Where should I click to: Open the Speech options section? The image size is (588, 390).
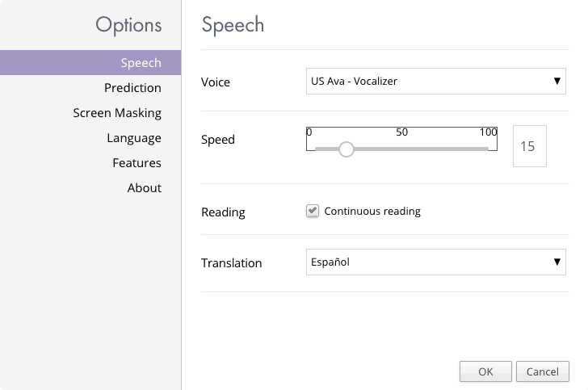point(90,63)
